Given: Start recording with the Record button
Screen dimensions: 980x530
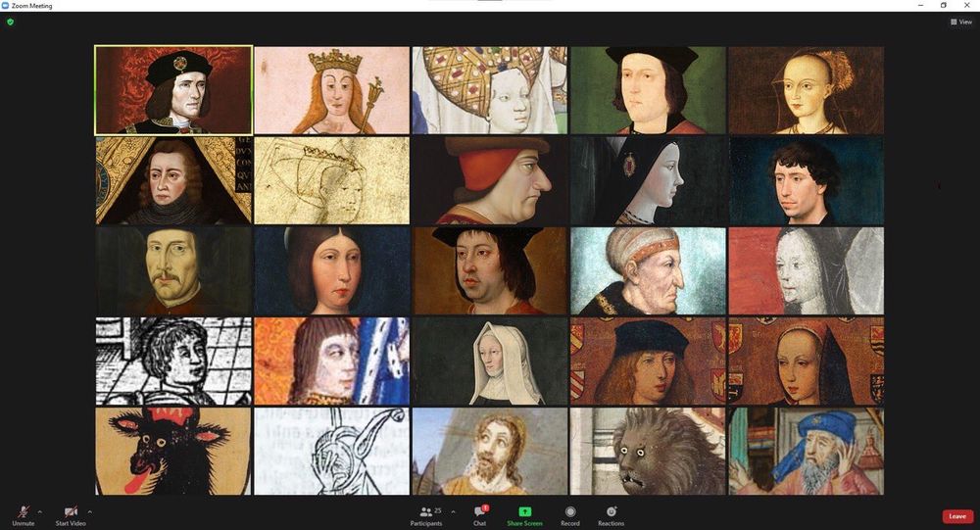Looking at the screenshot, I should pos(570,515).
